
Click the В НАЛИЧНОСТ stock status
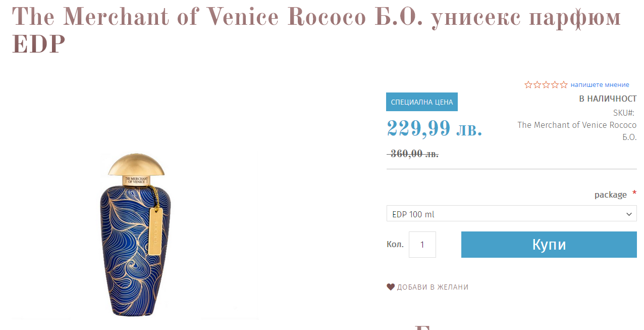pyautogui.click(x=608, y=99)
